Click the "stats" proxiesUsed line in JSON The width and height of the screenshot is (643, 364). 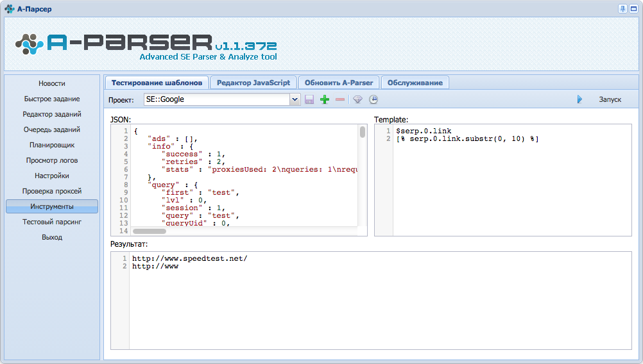(260, 170)
